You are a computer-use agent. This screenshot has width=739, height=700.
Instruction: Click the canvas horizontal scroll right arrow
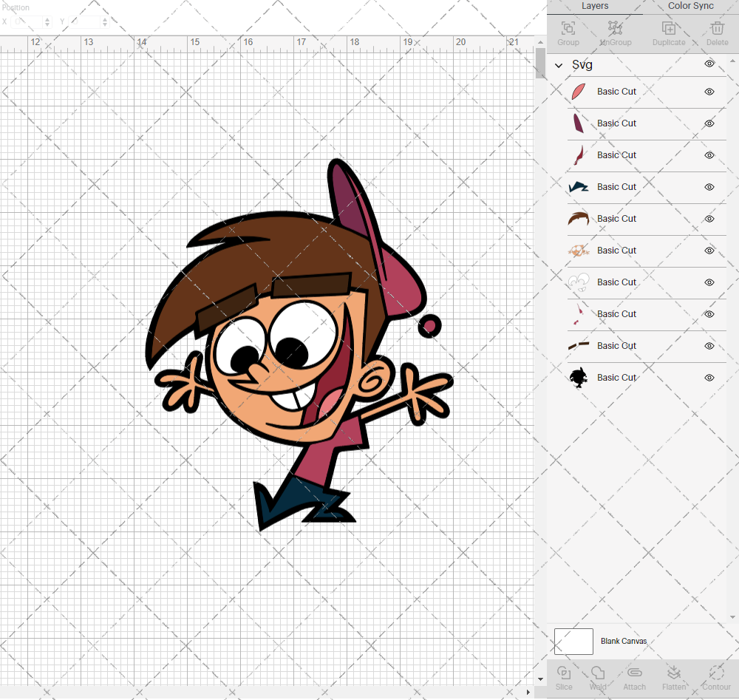pyautogui.click(x=528, y=692)
